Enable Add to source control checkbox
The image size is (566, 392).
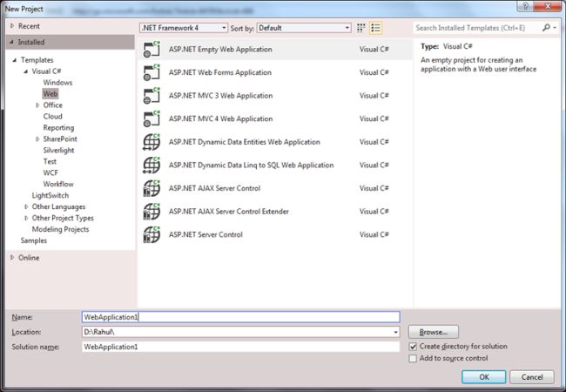(413, 358)
